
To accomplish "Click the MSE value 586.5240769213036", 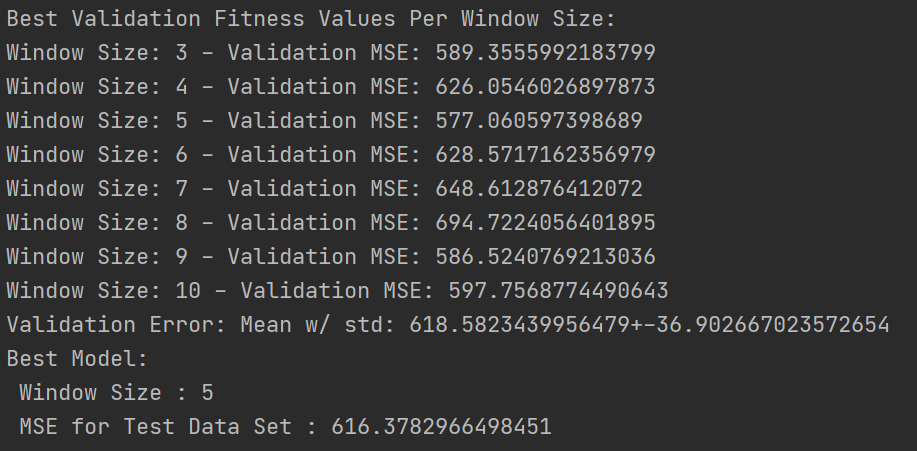I will tap(545, 257).
